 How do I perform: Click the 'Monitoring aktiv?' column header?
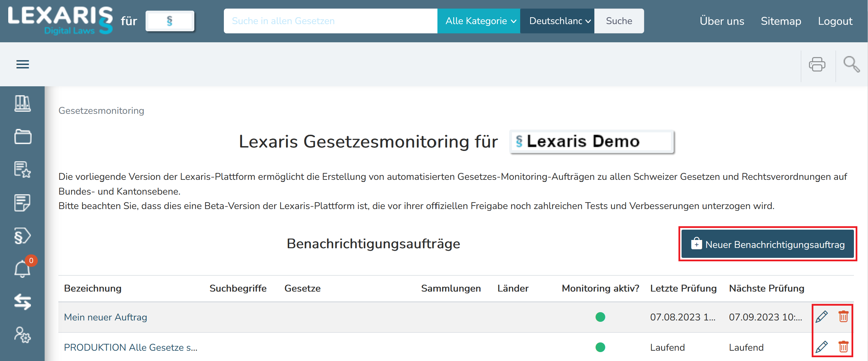(x=601, y=288)
